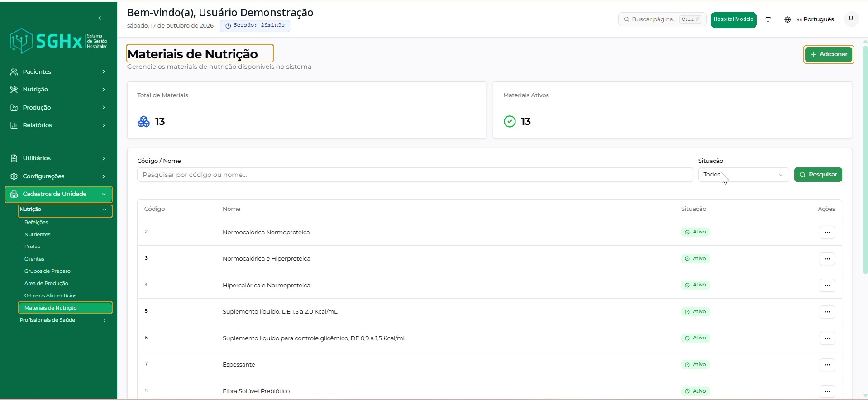This screenshot has height=400, width=868.
Task: Click the Produção factory icon
Action: (x=14, y=108)
